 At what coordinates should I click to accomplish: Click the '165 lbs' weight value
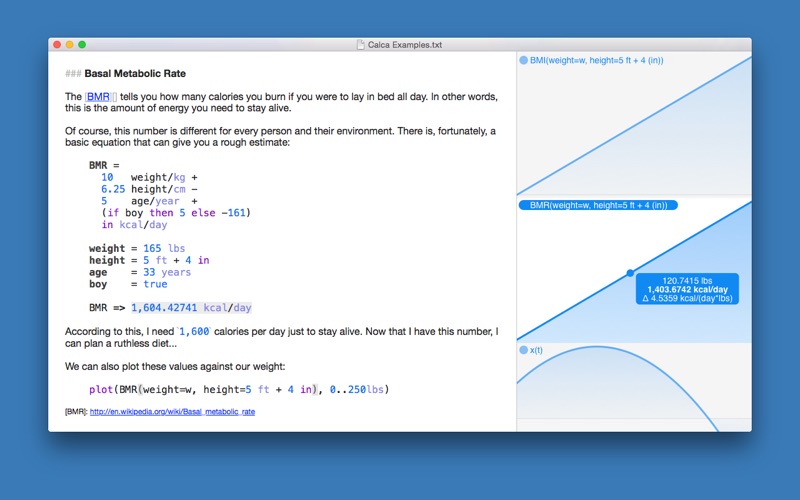point(164,248)
